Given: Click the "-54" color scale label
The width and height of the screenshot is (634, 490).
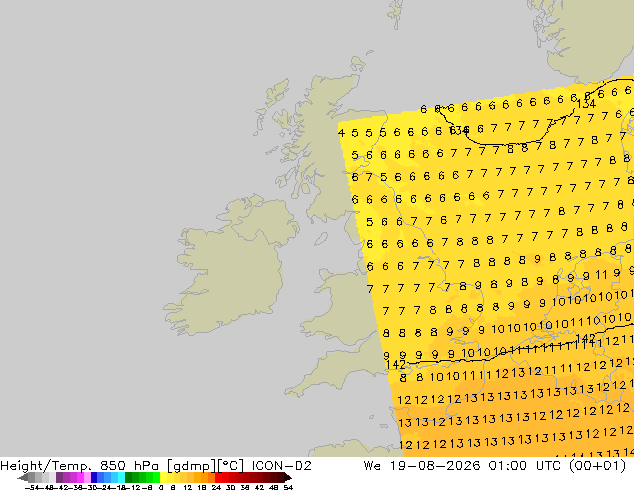Looking at the screenshot, I should [x=34, y=487].
